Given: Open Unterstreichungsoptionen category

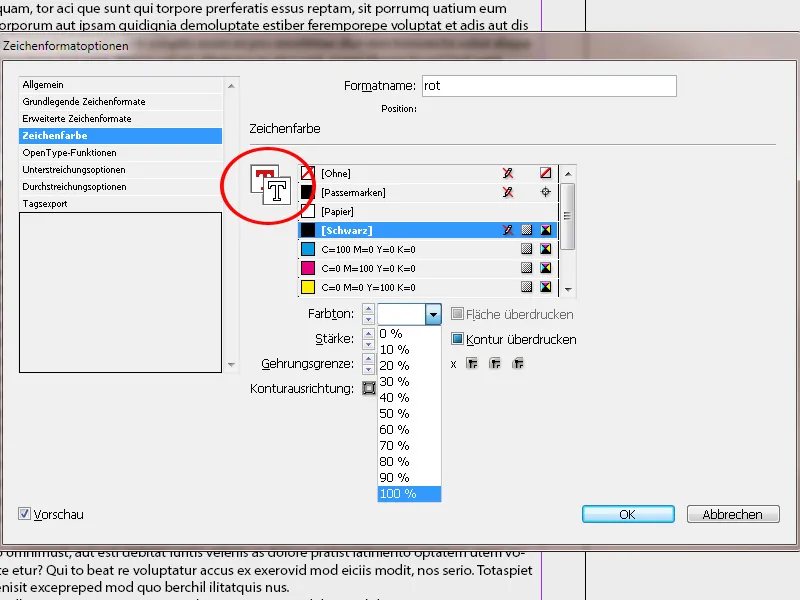Looking at the screenshot, I should [120, 169].
